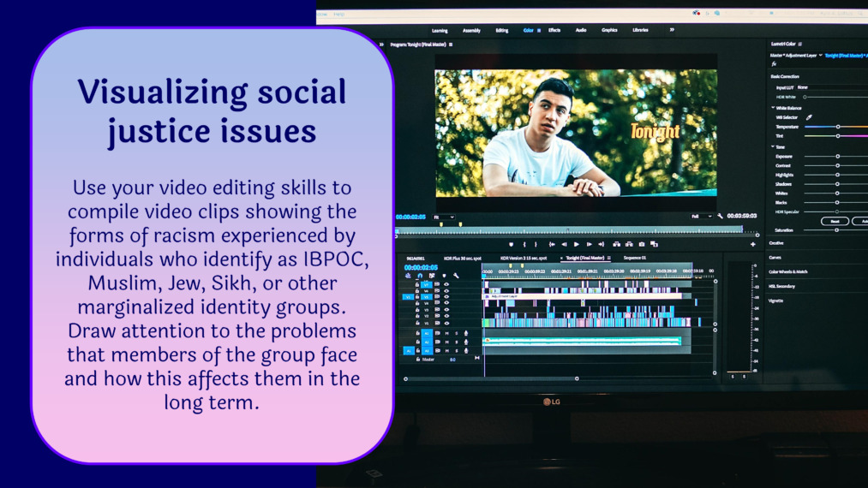Collapse the White Balance section
The width and height of the screenshot is (868, 488).
(774, 108)
